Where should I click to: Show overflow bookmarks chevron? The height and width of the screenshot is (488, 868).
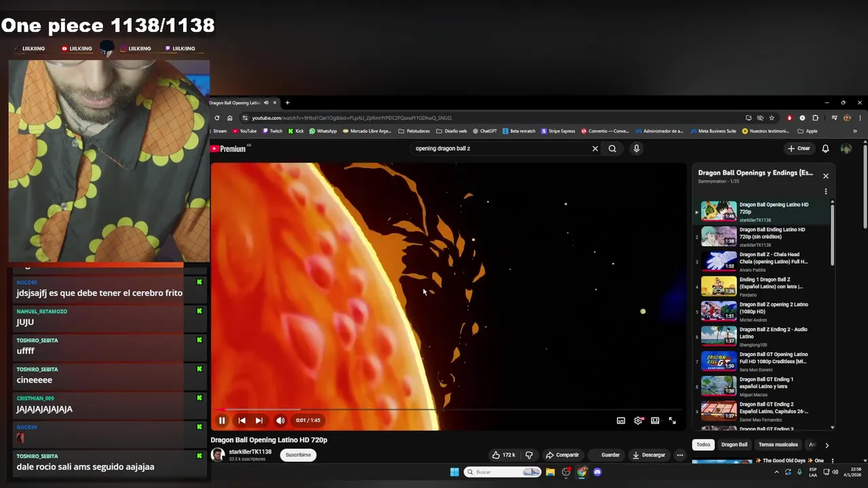click(x=854, y=131)
